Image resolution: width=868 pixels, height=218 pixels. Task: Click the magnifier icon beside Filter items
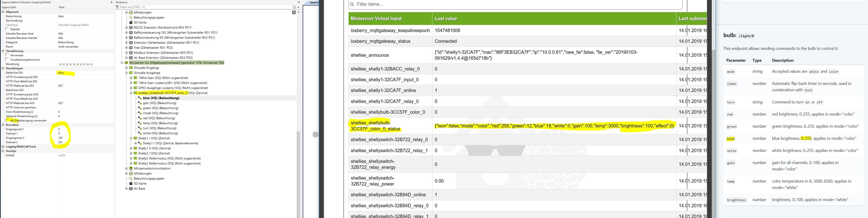352,4
